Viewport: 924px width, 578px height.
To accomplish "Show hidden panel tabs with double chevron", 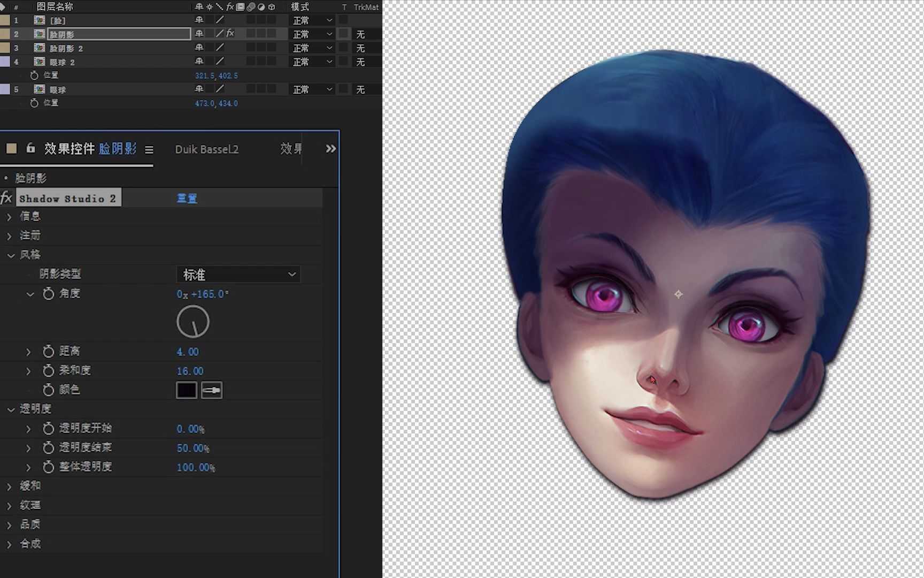I will pos(331,149).
